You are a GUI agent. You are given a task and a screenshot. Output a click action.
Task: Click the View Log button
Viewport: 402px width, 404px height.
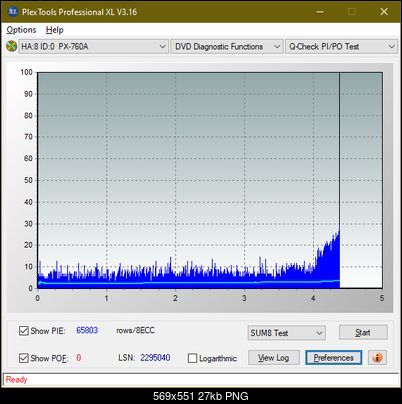(274, 358)
